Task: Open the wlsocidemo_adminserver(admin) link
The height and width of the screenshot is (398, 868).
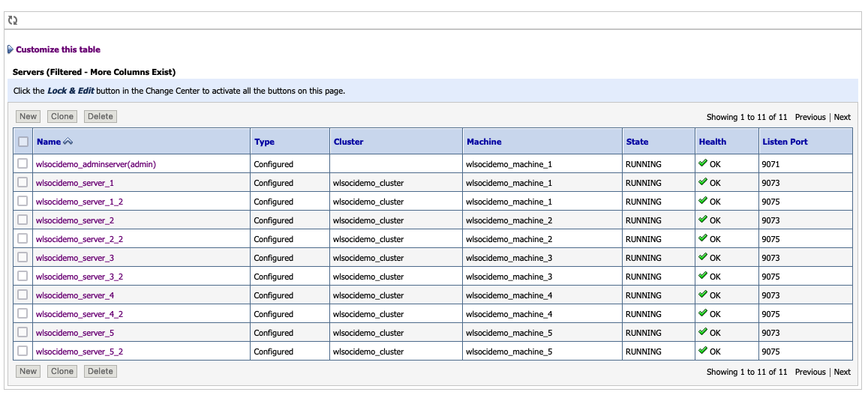Action: pos(95,164)
